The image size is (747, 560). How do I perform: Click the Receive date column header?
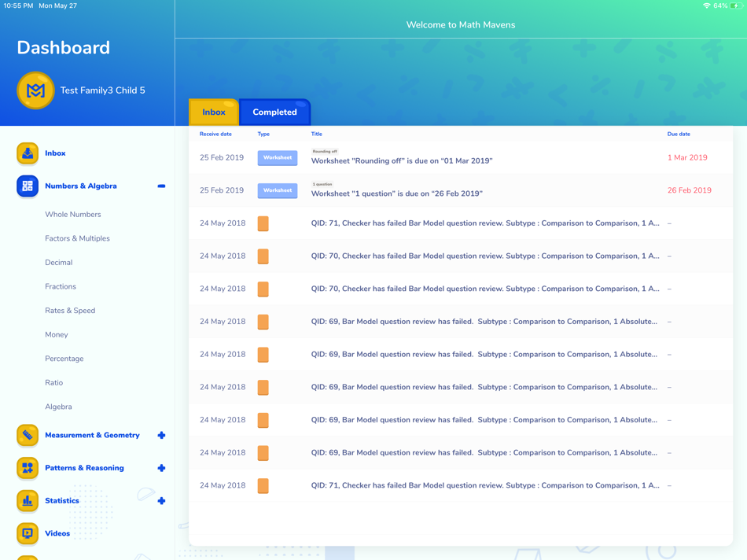[215, 134]
